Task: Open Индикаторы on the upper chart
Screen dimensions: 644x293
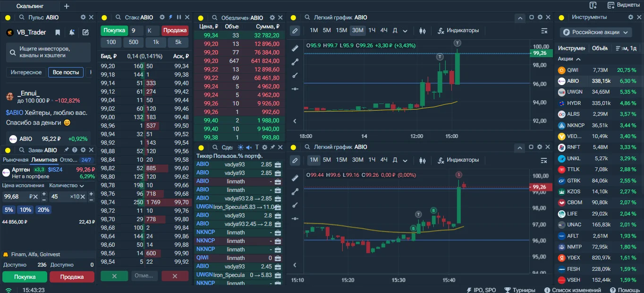Action: click(x=458, y=30)
